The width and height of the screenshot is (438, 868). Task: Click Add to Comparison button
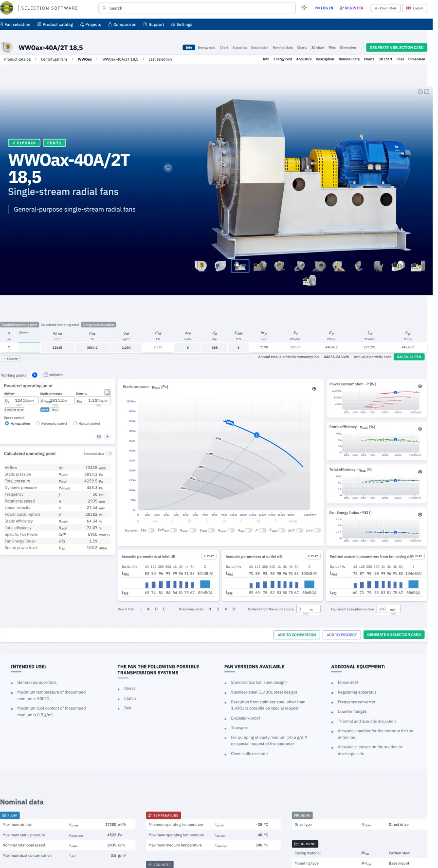click(x=297, y=634)
